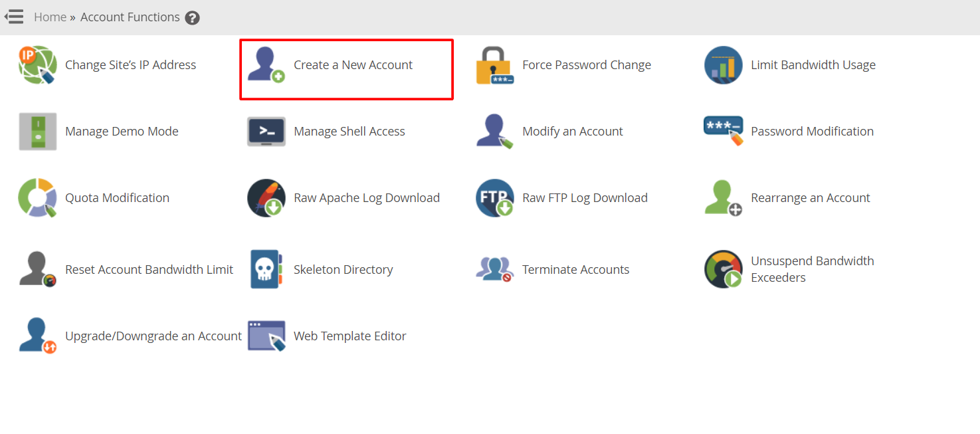Go to Home breadcrumb link
The width and height of the screenshot is (980, 434).
[x=50, y=17]
